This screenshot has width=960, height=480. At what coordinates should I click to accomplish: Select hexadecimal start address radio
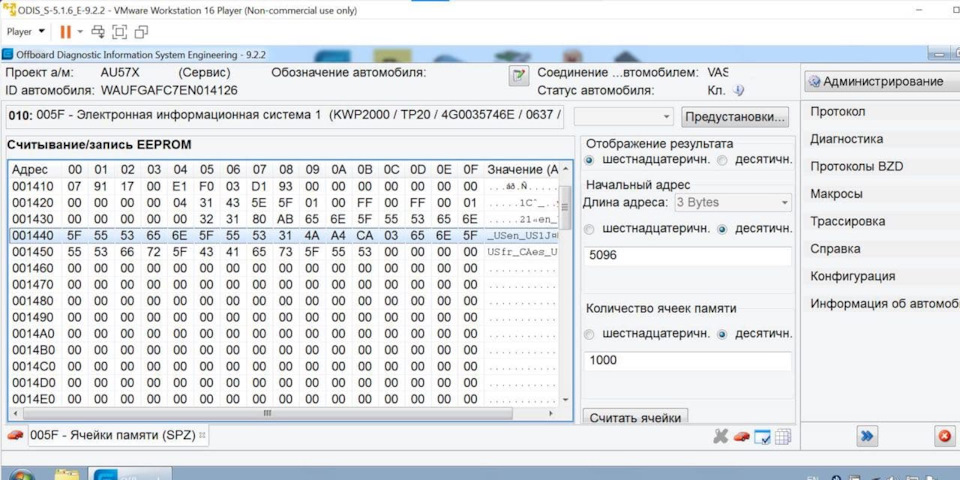[x=590, y=229]
